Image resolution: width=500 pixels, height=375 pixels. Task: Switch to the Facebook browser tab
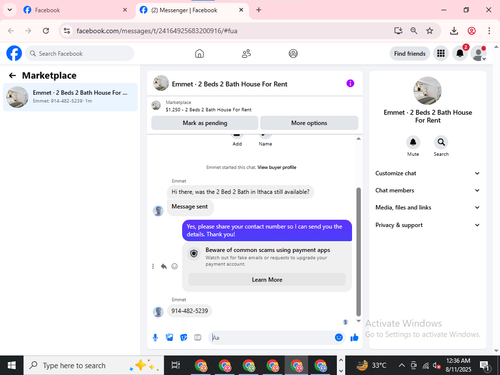75,10
